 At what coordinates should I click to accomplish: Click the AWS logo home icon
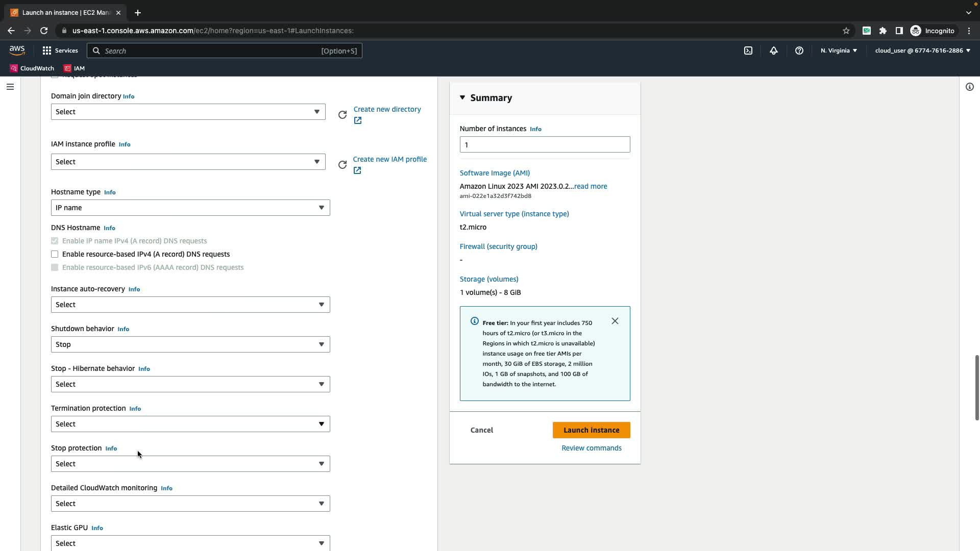(17, 50)
